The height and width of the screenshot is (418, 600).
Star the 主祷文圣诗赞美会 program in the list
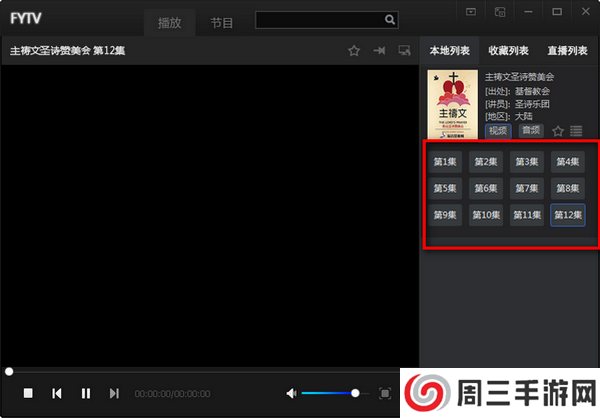pos(558,131)
